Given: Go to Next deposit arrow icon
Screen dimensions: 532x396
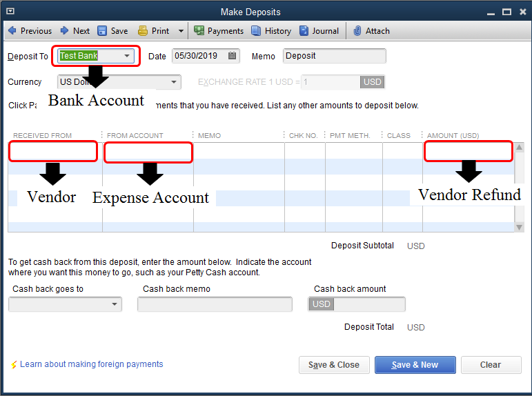Looking at the screenshot, I should (x=64, y=30).
